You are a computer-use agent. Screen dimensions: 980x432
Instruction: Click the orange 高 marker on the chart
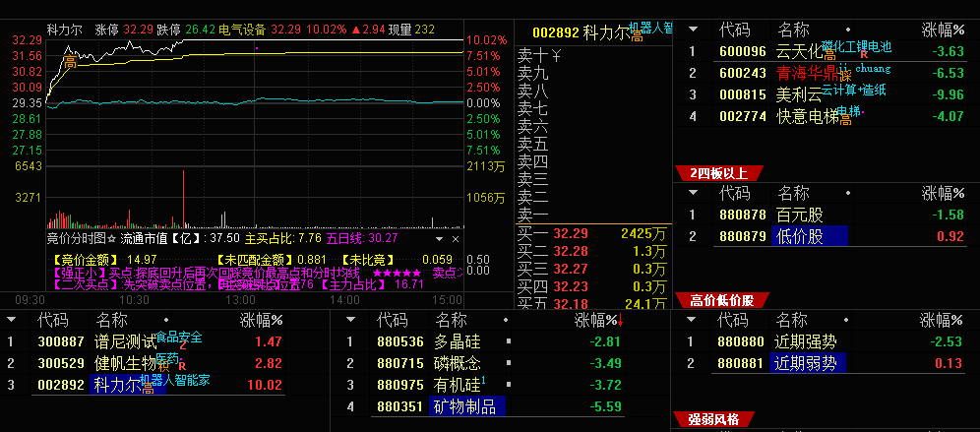(70, 63)
